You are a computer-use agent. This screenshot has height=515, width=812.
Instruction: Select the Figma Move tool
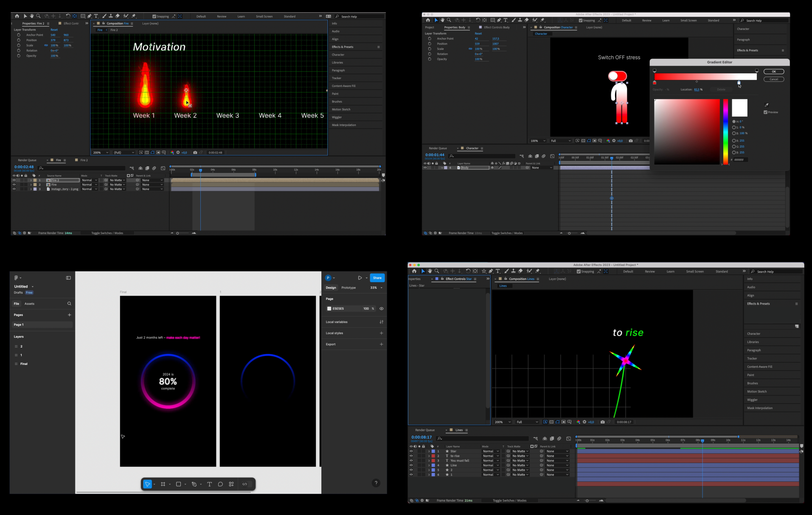click(147, 484)
